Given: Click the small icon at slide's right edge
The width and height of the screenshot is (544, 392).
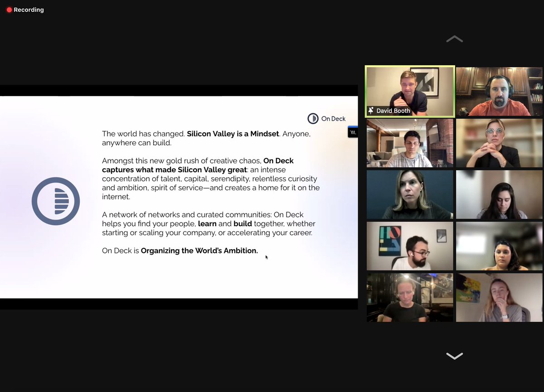Looking at the screenshot, I should [x=353, y=132].
